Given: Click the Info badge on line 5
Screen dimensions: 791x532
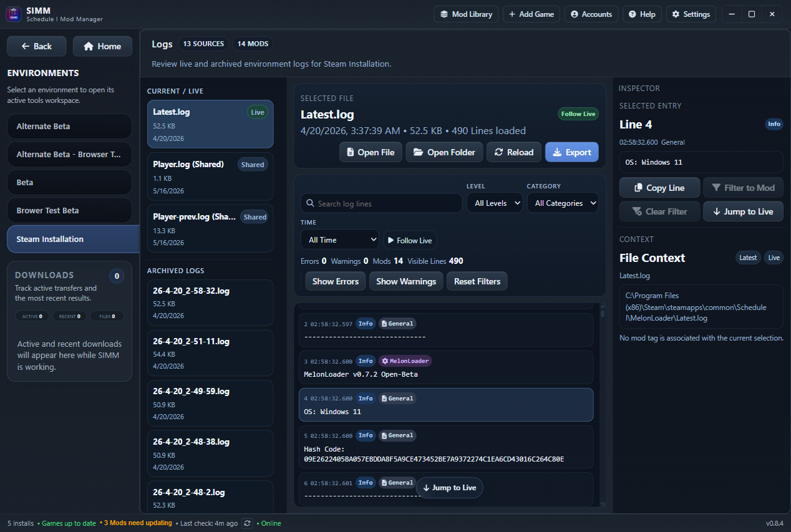Looking at the screenshot, I should 366,435.
